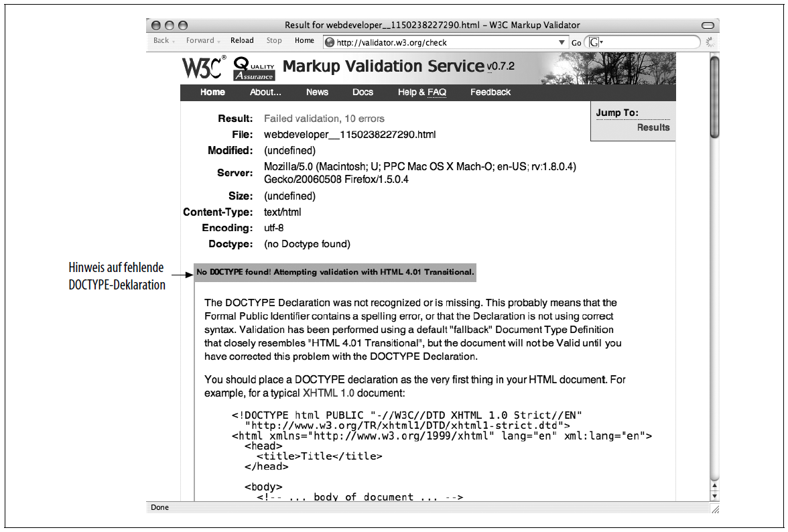
Task: Follow the XHTML 1.0 link
Action: [x=328, y=393]
